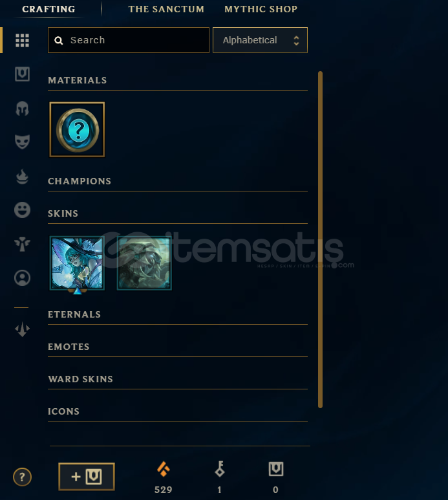Select the all items grid filter icon

click(23, 41)
